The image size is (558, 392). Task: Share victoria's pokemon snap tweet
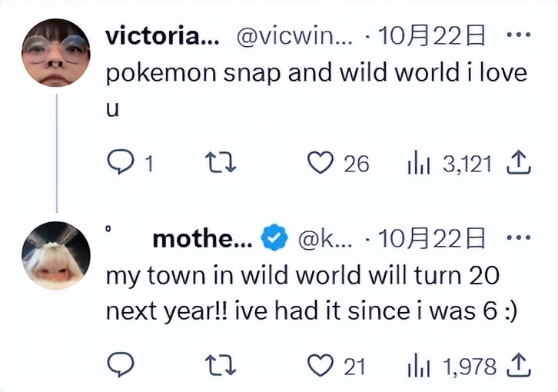[520, 162]
